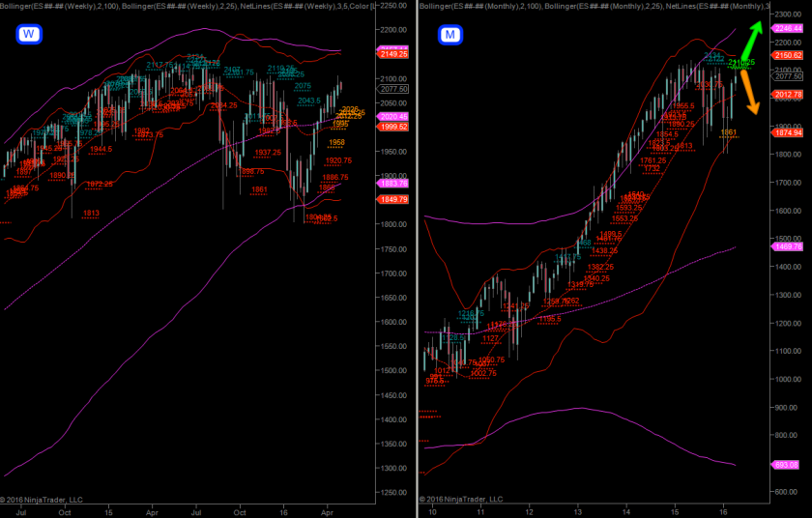The image size is (812, 518).
Task: Click the red 1944.5 net line label
Action: coord(101,149)
